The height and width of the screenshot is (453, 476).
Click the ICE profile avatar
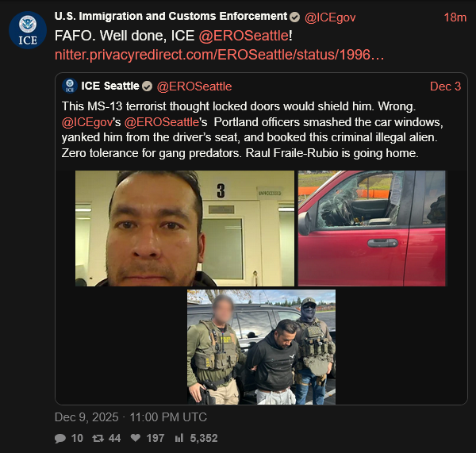click(28, 30)
